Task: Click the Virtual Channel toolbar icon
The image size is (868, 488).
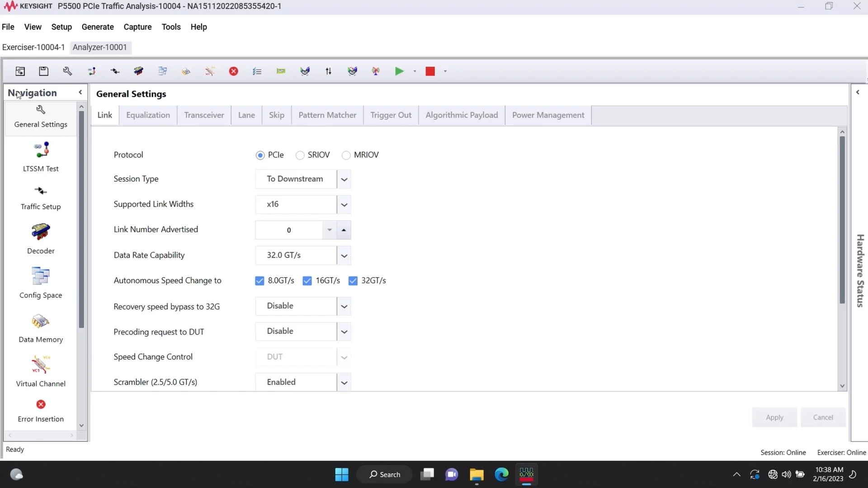Action: coord(210,71)
